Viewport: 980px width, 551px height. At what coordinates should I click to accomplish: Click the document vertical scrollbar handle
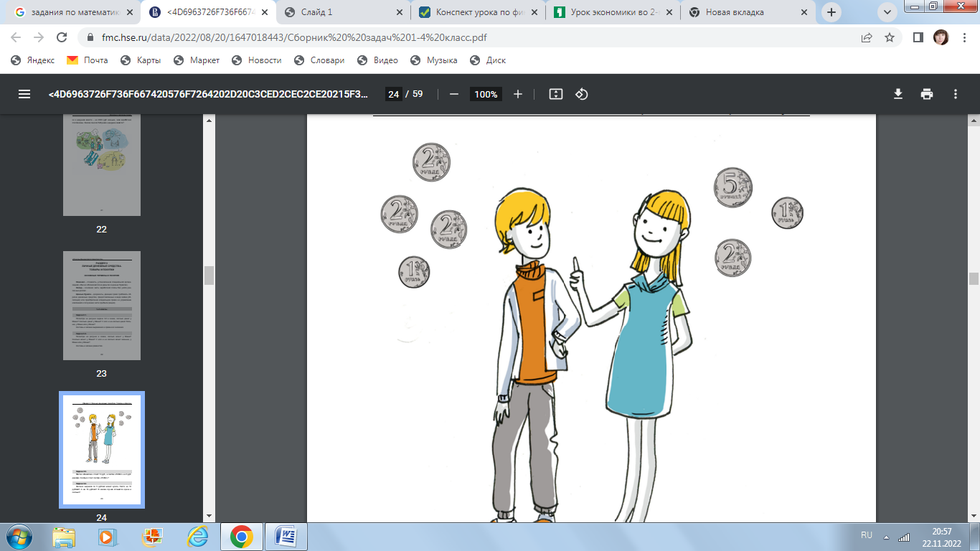(x=974, y=278)
